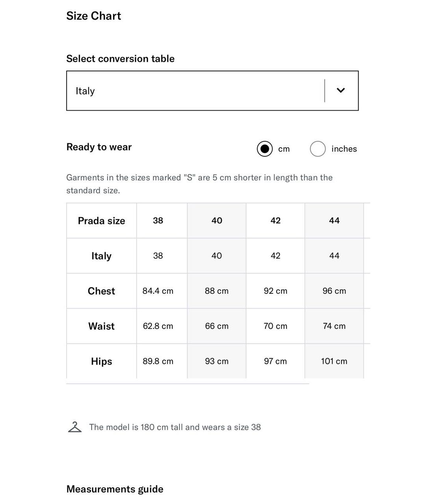Click the Size Chart title

[94, 16]
